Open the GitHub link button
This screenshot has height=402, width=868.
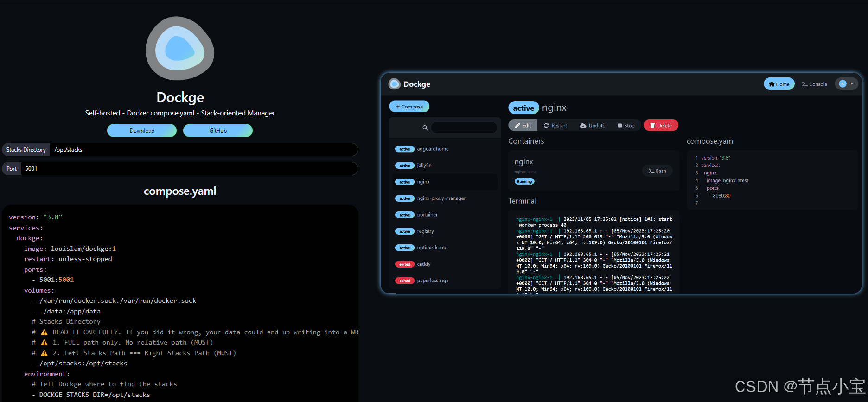click(x=218, y=131)
